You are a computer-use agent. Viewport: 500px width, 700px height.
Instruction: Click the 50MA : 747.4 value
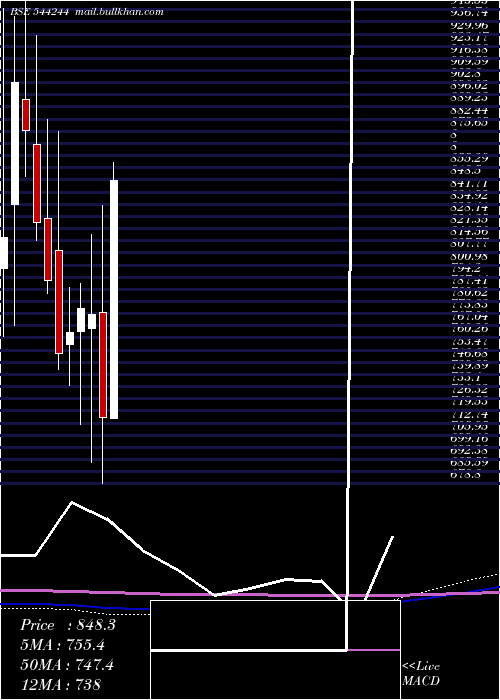coord(67,665)
